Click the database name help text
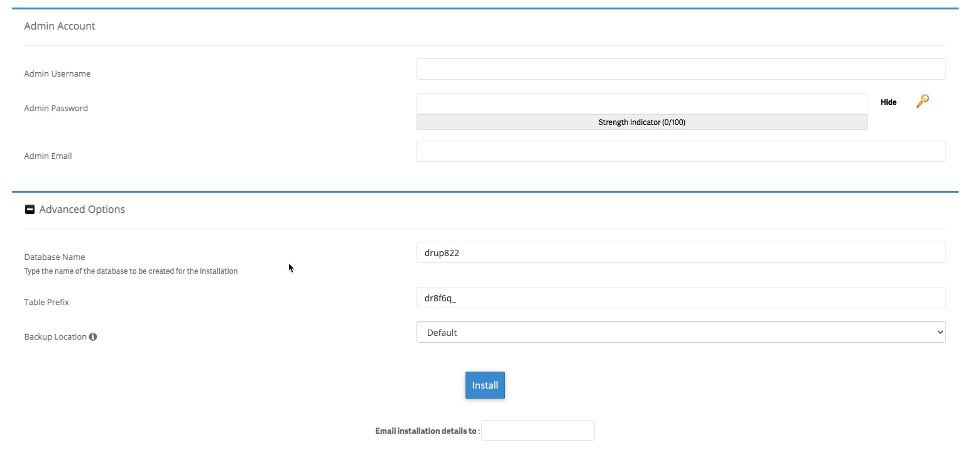Viewport: 980px width, 457px height. pyautogui.click(x=131, y=271)
